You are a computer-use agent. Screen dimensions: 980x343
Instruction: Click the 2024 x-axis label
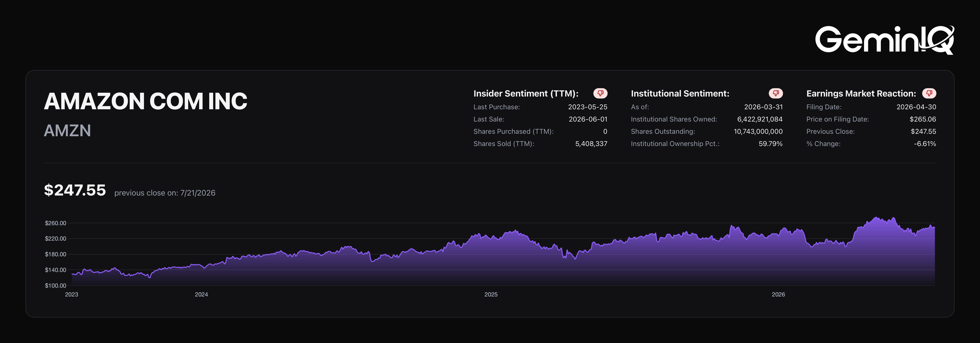tap(201, 295)
